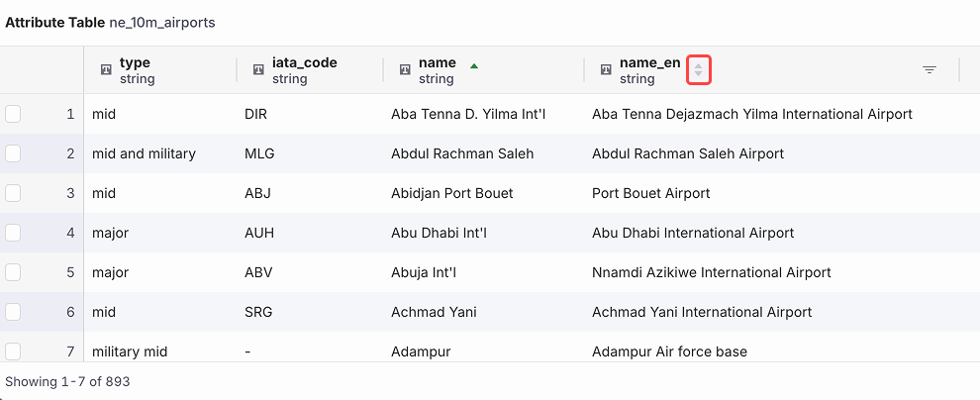980x400 pixels.
Task: Tick the checkbox for row 4
Action: tap(13, 233)
